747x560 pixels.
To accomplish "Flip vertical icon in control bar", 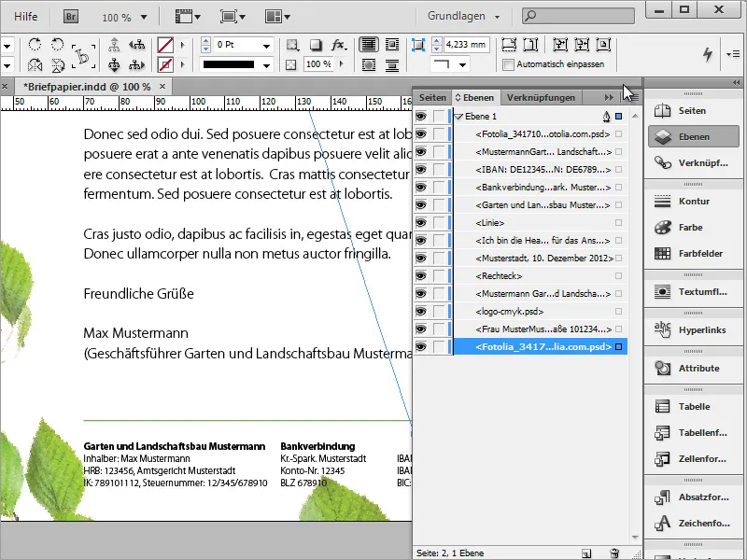I will [57, 64].
